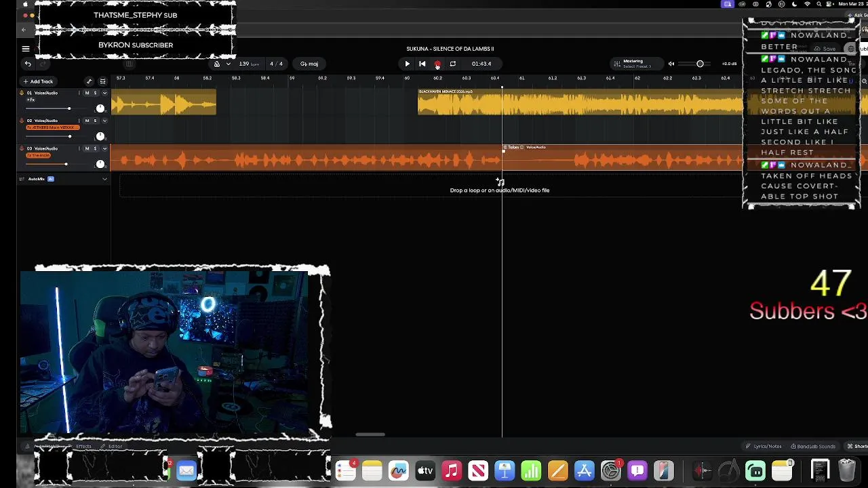Open Apple TV from the Dock

[x=425, y=470]
